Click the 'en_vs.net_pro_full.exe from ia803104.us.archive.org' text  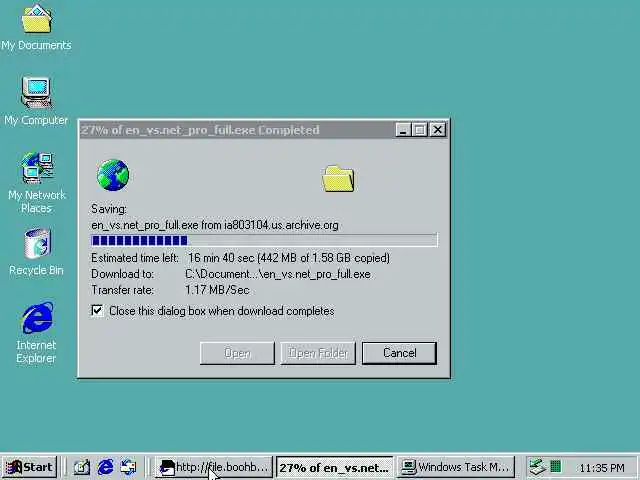pyautogui.click(x=215, y=225)
